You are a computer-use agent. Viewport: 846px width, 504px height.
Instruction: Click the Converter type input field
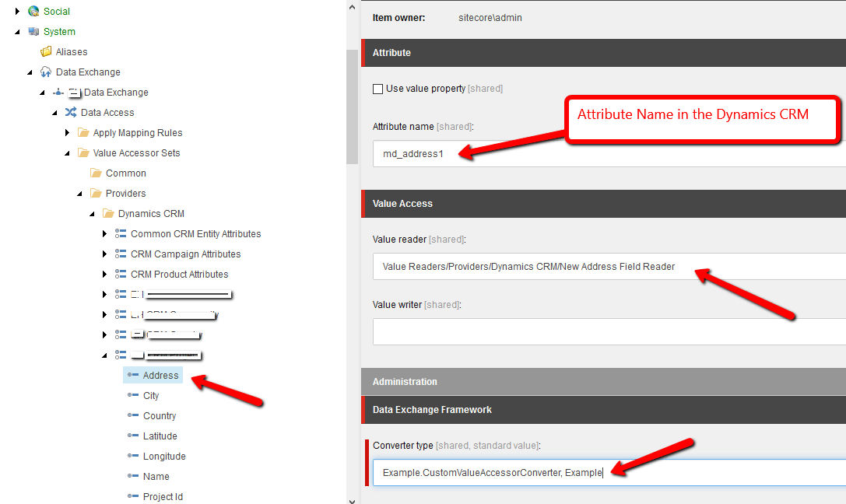[x=609, y=473]
